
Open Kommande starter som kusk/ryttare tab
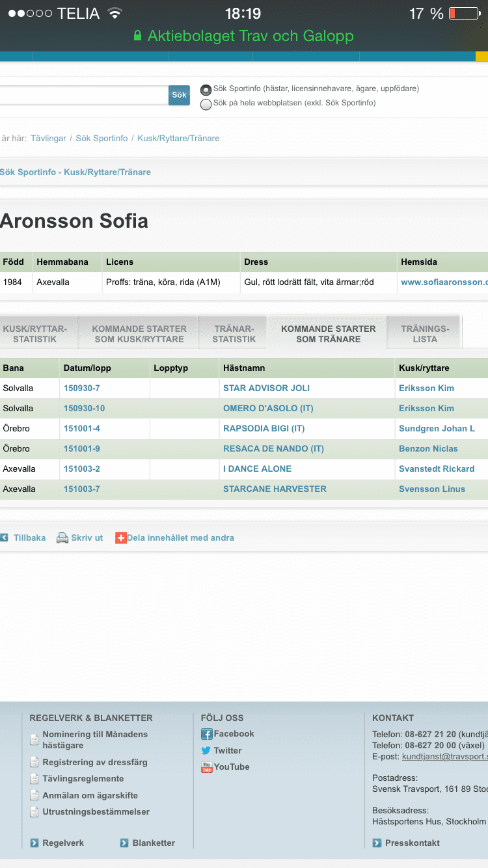click(x=139, y=334)
